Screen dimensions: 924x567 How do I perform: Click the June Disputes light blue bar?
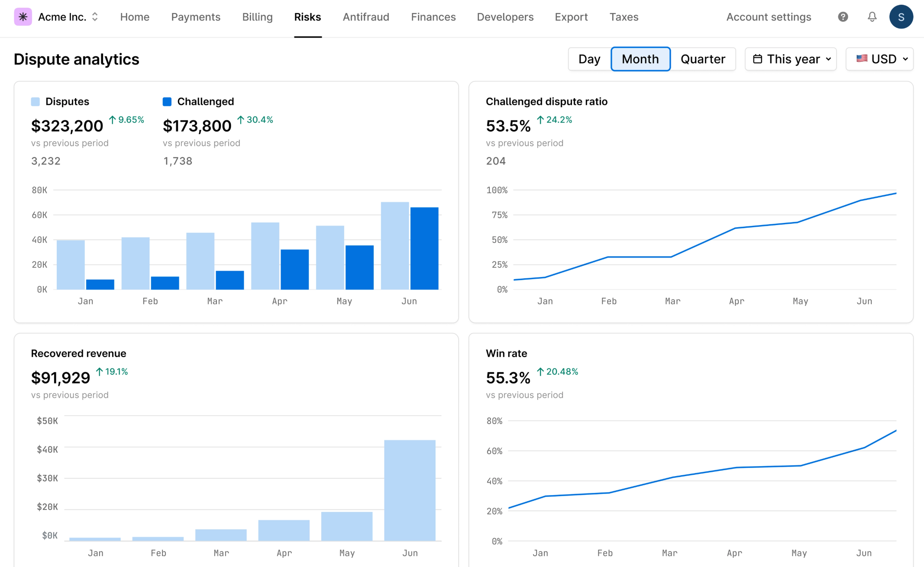pyautogui.click(x=395, y=245)
